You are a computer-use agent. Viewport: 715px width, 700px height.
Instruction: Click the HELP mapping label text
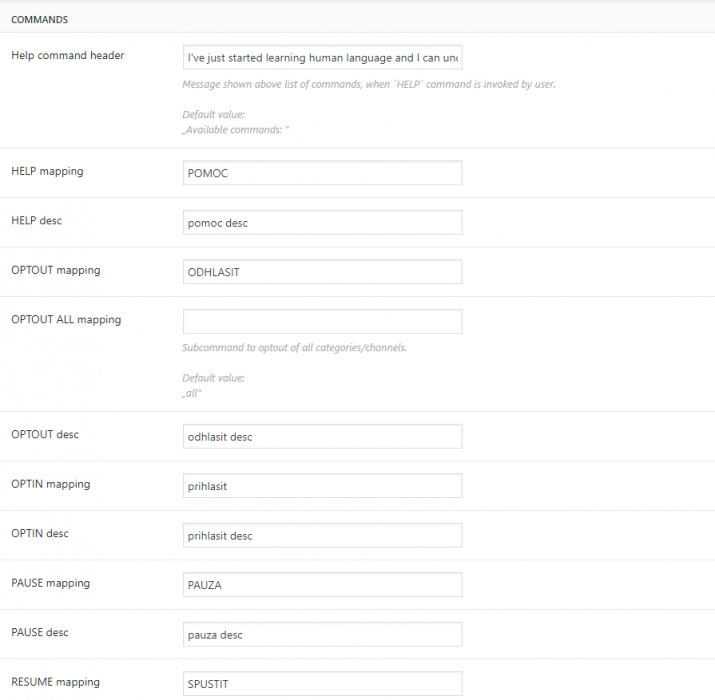click(x=47, y=171)
